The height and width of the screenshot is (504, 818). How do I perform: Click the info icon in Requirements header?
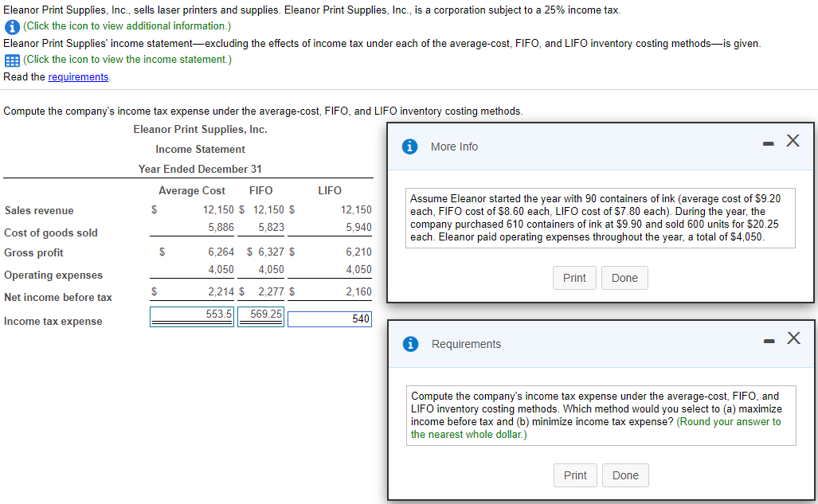point(410,344)
